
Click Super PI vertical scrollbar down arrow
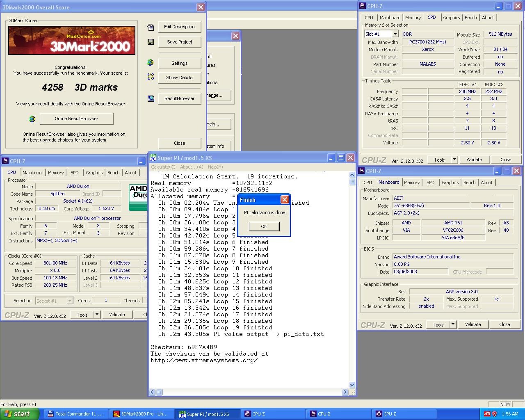(352, 385)
